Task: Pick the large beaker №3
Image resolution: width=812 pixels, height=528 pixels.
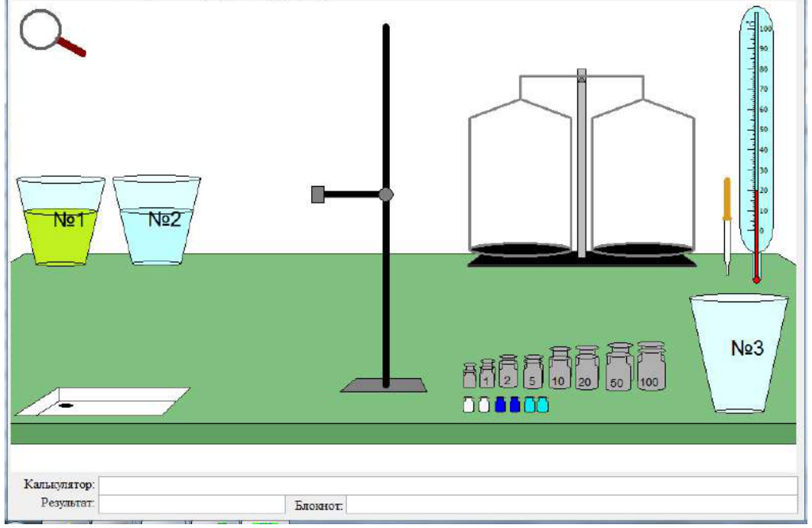Action: pos(739,354)
